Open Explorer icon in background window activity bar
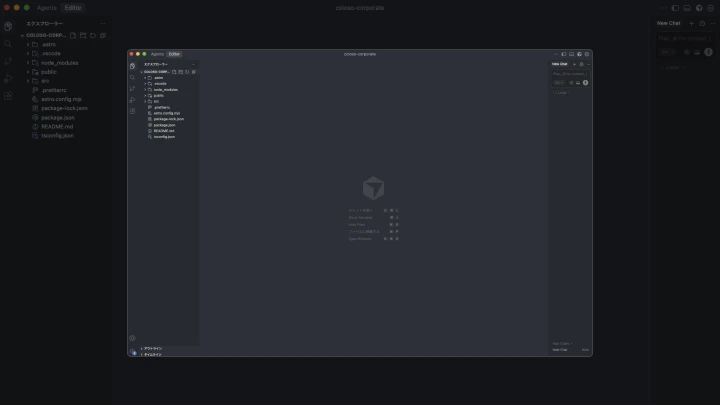 coord(8,26)
